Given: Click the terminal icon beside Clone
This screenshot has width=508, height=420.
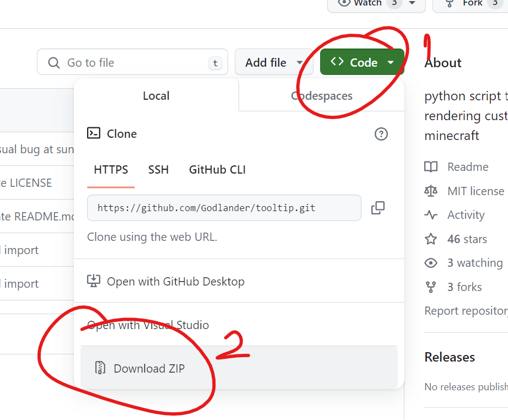Looking at the screenshot, I should 94,133.
